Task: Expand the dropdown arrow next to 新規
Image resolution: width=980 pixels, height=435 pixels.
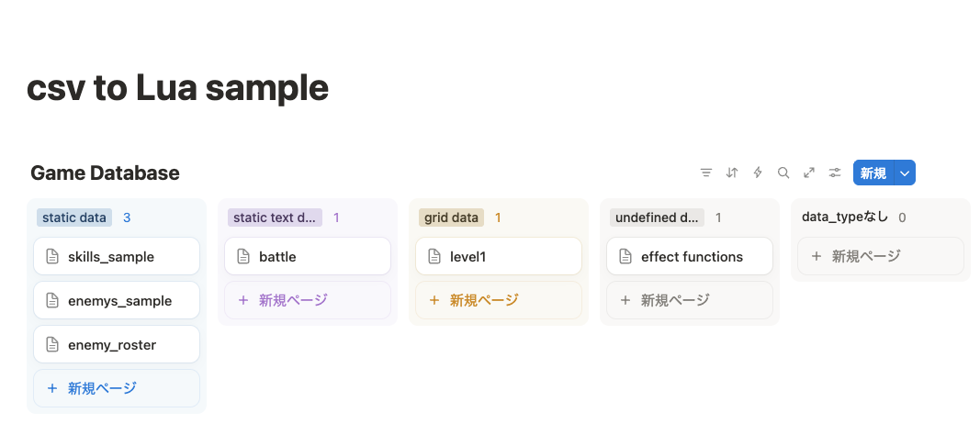Action: pos(905,173)
